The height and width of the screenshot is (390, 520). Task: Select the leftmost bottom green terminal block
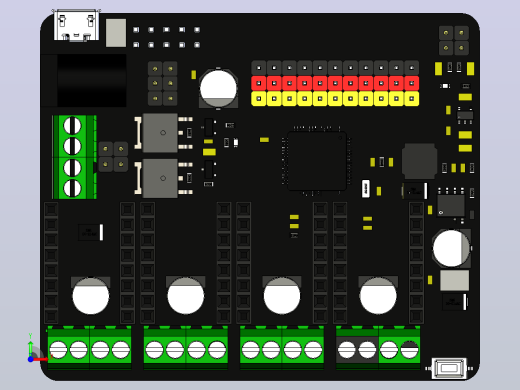coord(89,348)
